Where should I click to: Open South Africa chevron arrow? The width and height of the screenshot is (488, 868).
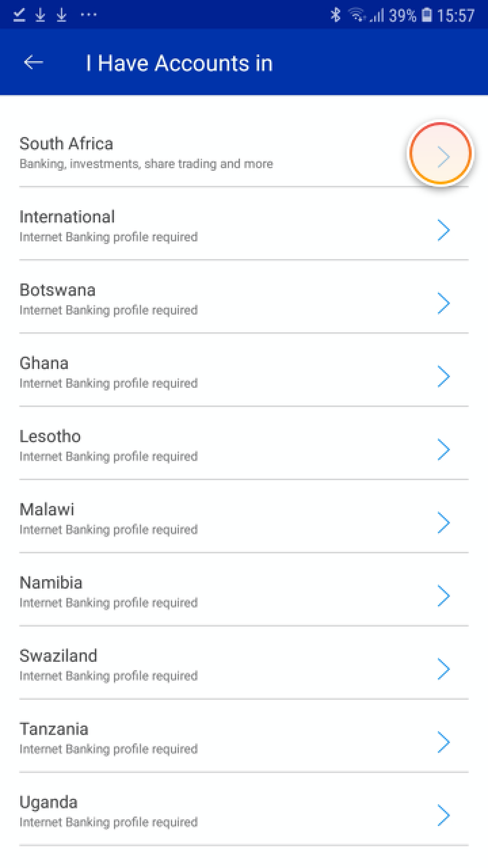443,157
